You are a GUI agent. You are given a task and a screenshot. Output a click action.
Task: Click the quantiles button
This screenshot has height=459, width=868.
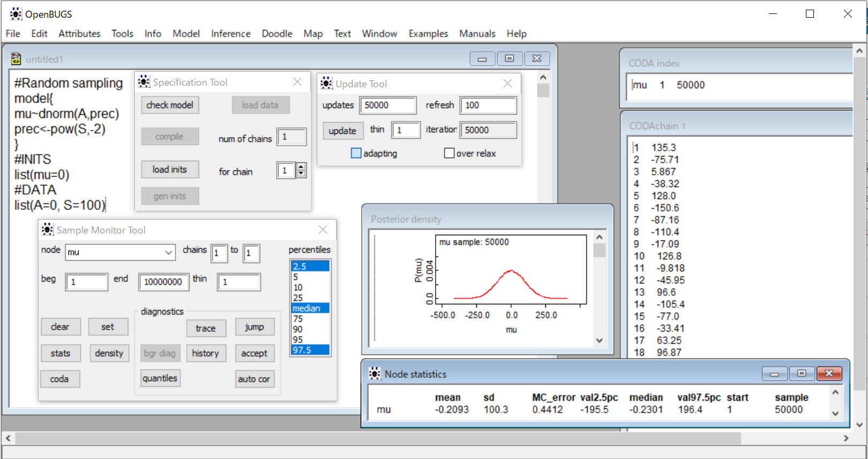(160, 378)
